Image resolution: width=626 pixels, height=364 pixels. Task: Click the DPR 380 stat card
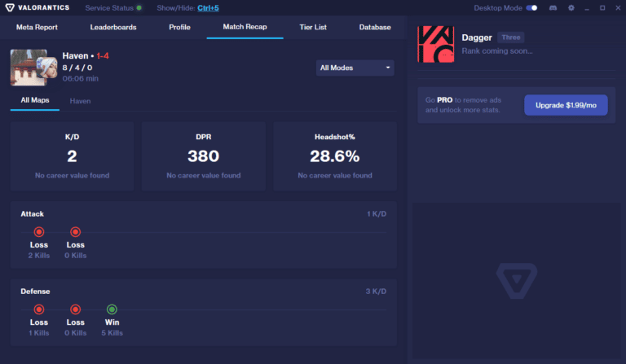pos(204,156)
